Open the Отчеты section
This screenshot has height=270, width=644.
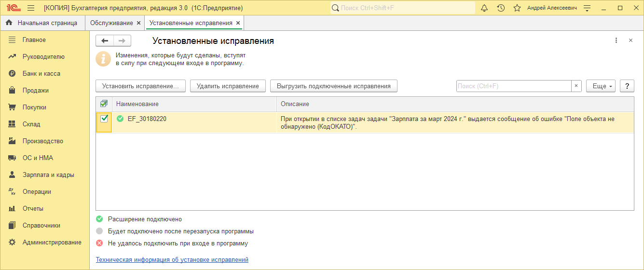[44, 208]
